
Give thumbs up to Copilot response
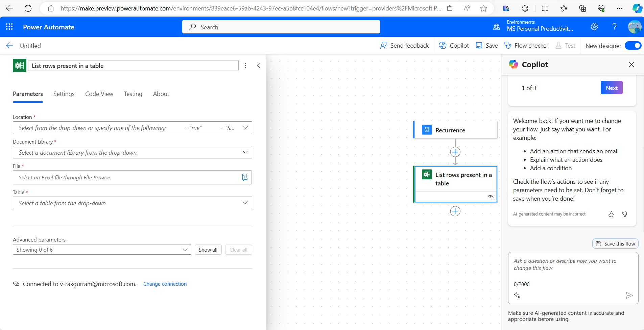coord(611,214)
